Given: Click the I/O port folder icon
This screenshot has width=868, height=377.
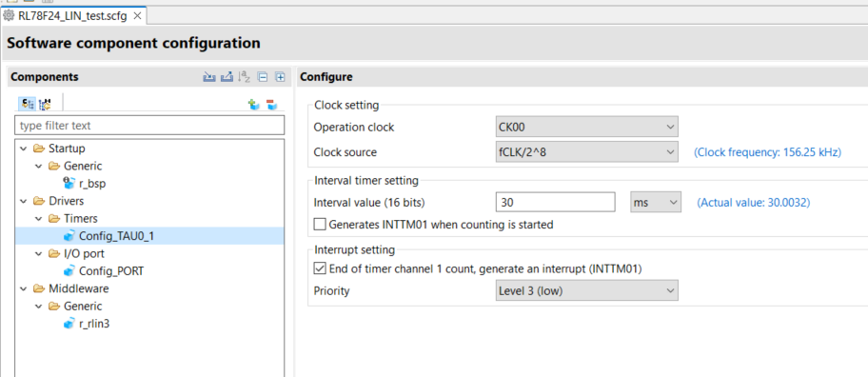Looking at the screenshot, I should point(53,254).
